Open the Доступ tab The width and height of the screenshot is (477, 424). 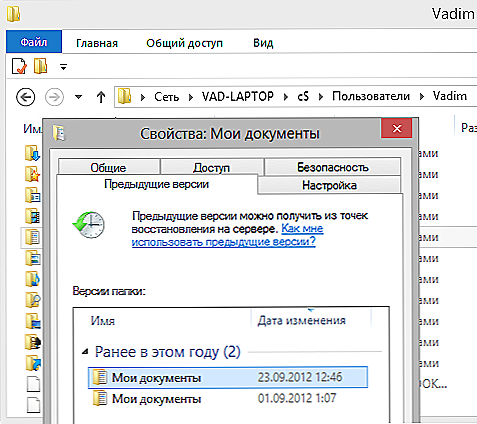pyautogui.click(x=212, y=167)
